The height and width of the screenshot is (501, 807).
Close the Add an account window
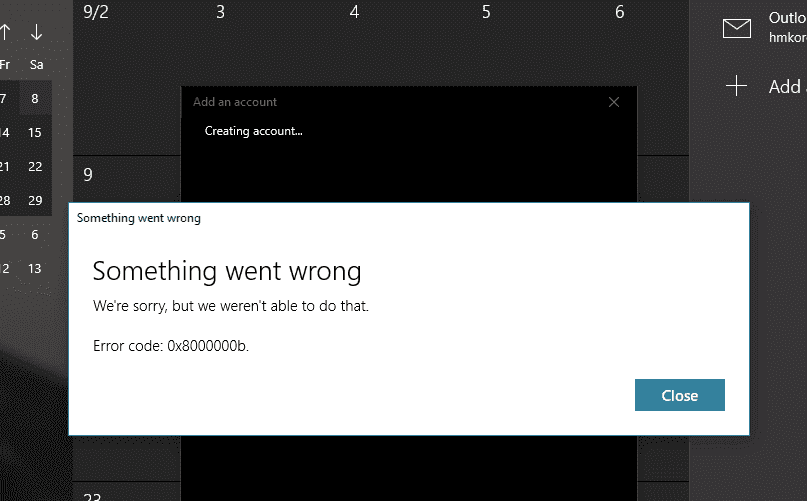[x=613, y=102]
